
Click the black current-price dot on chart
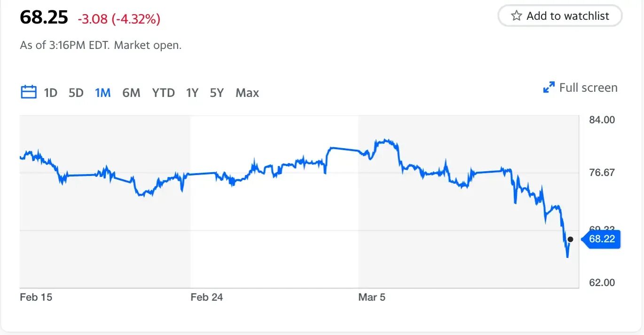coord(570,239)
